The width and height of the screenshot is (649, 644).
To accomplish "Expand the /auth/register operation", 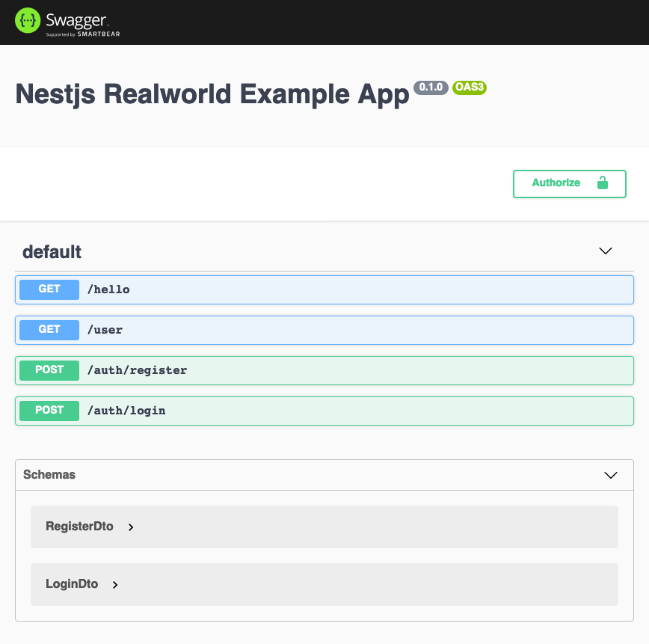I will pos(137,370).
